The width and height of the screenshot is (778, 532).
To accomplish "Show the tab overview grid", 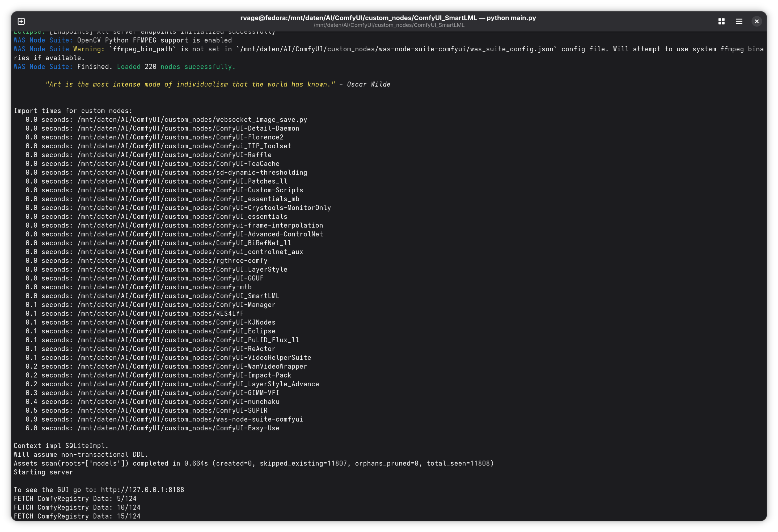I will 721,21.
